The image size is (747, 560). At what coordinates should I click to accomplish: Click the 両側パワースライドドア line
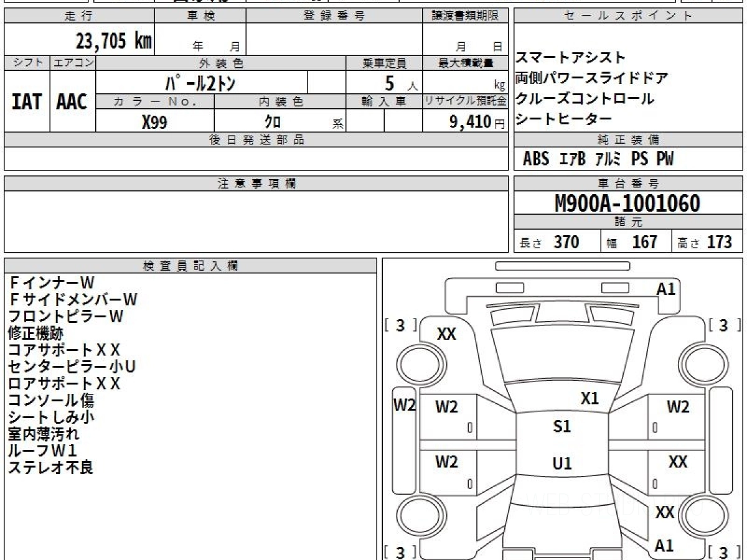[592, 78]
